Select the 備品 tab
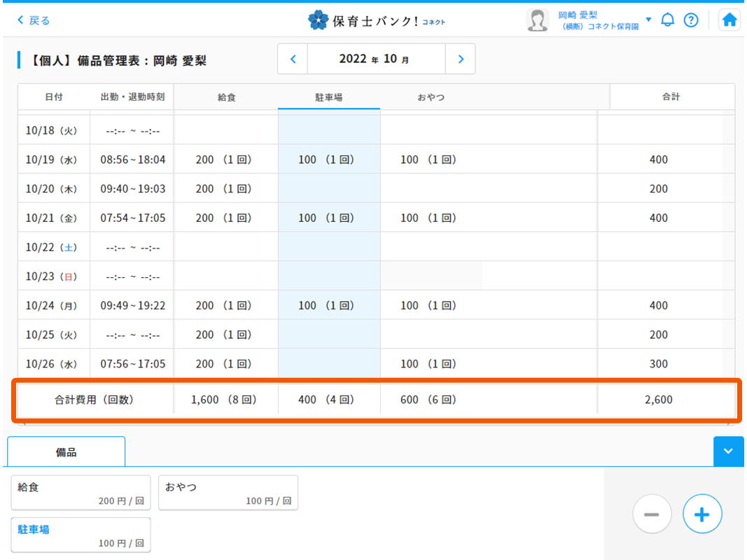The height and width of the screenshot is (560, 747). [67, 452]
